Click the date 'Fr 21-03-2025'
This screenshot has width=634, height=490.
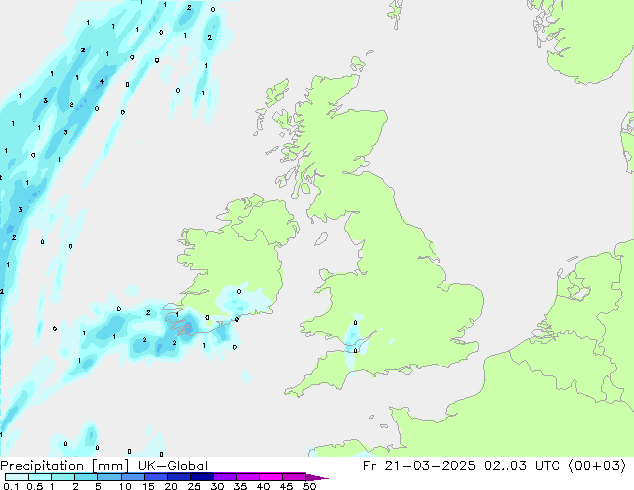pyautogui.click(x=419, y=466)
